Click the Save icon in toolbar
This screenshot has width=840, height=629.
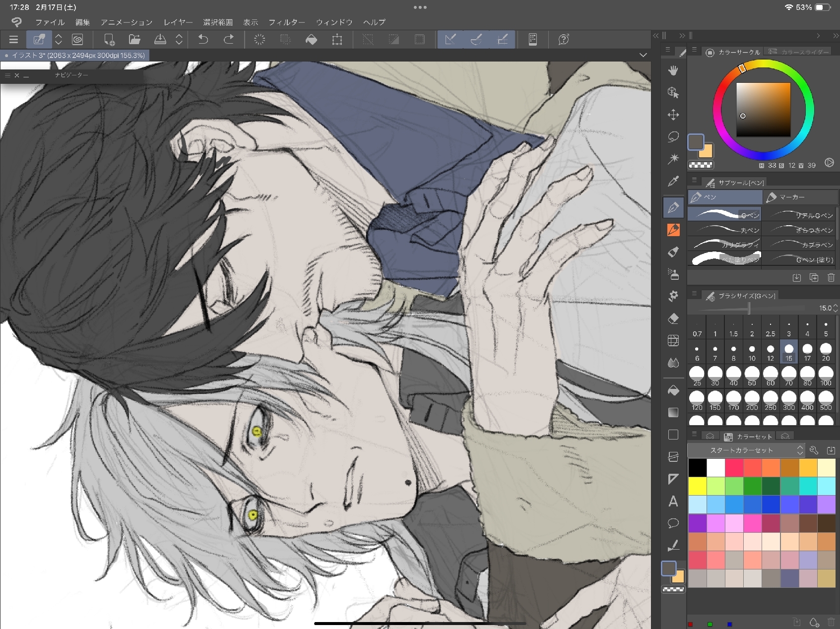click(160, 40)
